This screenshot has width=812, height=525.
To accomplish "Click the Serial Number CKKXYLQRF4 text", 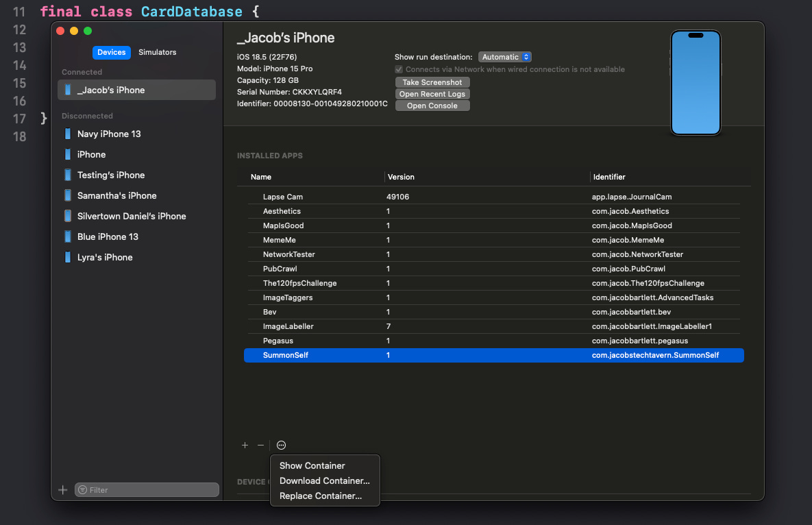I will point(289,92).
